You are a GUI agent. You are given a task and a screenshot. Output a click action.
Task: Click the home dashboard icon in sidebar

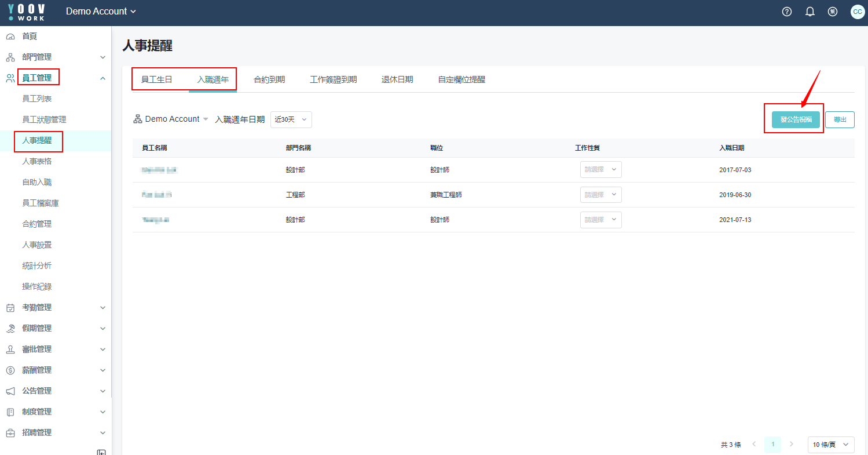[x=10, y=37]
